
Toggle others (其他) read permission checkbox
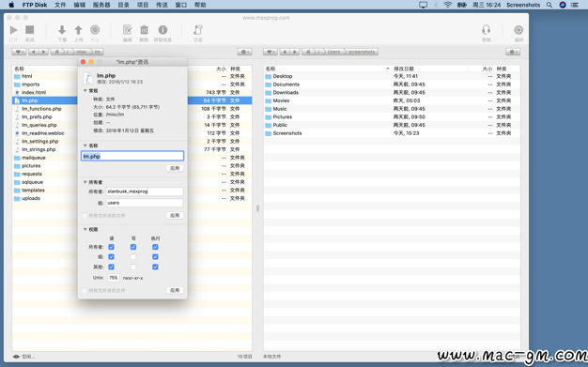click(111, 267)
